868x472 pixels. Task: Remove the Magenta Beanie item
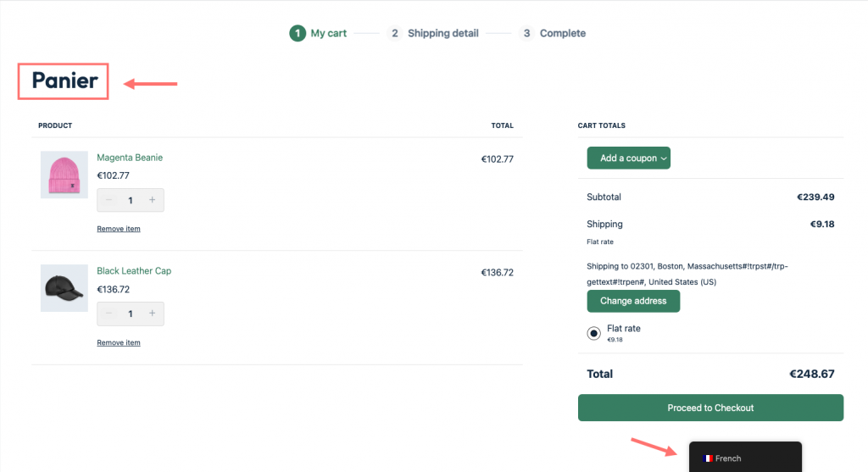(x=119, y=229)
